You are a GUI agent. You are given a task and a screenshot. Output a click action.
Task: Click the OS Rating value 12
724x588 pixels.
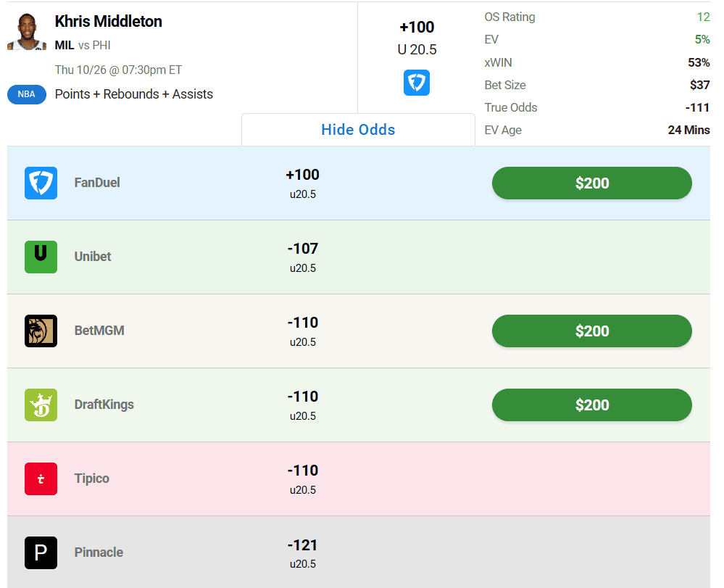tap(703, 17)
